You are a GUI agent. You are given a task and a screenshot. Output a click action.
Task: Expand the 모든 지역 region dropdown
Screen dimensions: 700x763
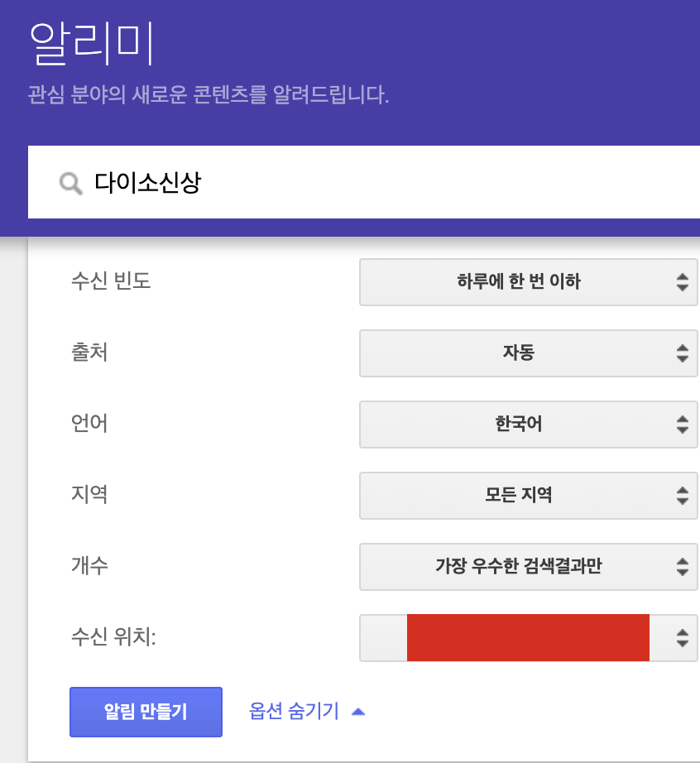519,496
